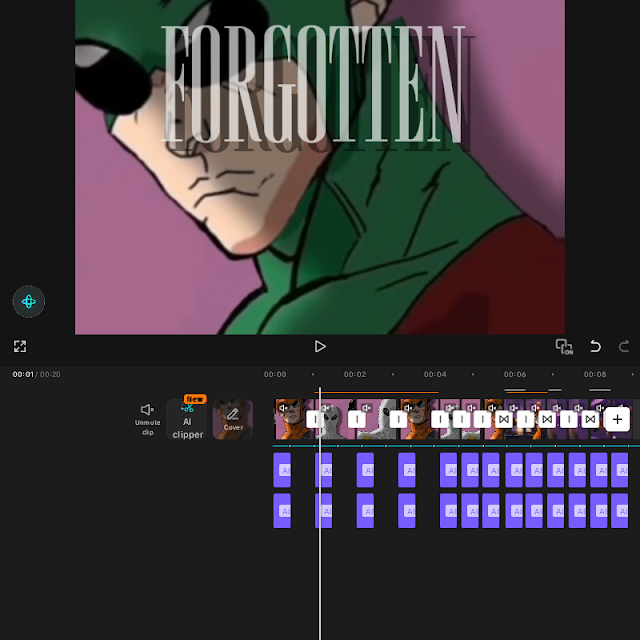
Task: Select fourth AI effect block in lower purple row
Action: [x=407, y=511]
